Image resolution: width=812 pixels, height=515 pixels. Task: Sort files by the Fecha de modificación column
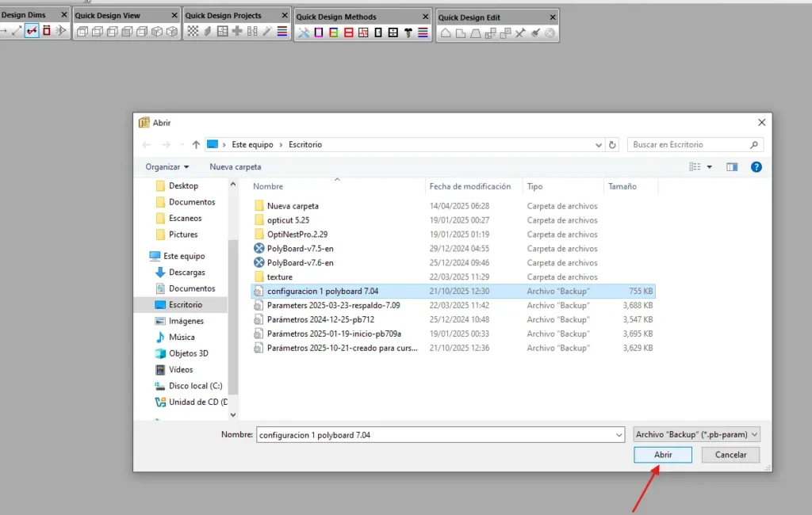[469, 187]
